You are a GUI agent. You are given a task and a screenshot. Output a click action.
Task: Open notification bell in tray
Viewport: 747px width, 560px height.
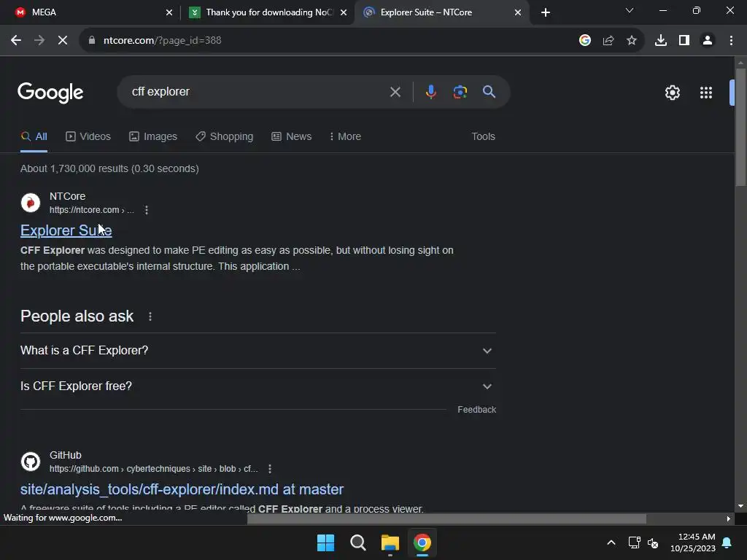(x=727, y=542)
